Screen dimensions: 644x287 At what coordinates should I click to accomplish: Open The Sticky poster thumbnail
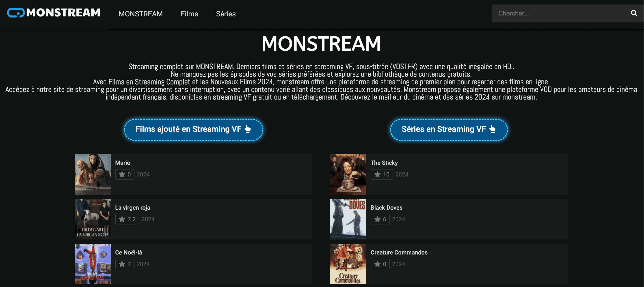pos(348,174)
